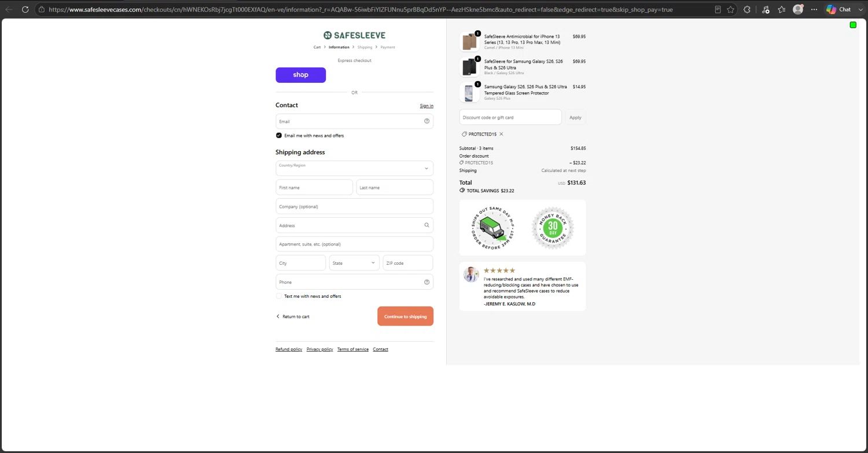This screenshot has width=868, height=453.
Task: Click the email field help icon
Action: pyautogui.click(x=426, y=121)
